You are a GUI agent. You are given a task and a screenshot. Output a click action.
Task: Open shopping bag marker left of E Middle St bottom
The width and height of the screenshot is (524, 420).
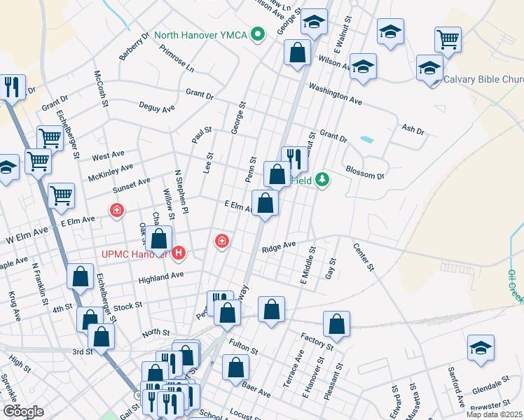tap(271, 311)
